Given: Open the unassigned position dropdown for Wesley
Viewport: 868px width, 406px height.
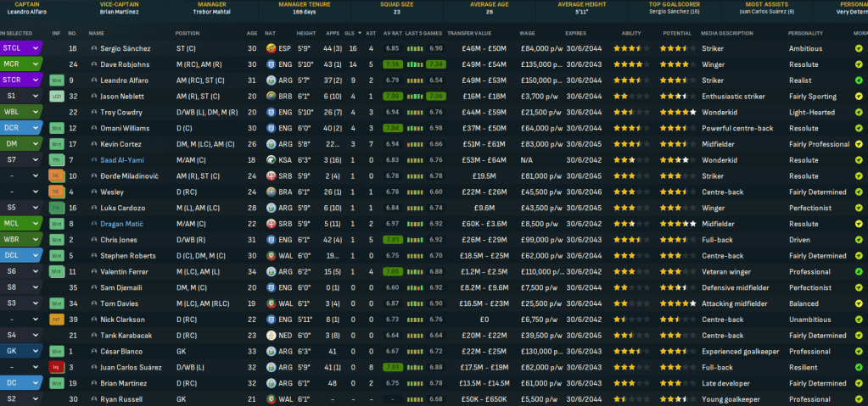Looking at the screenshot, I should (36, 192).
